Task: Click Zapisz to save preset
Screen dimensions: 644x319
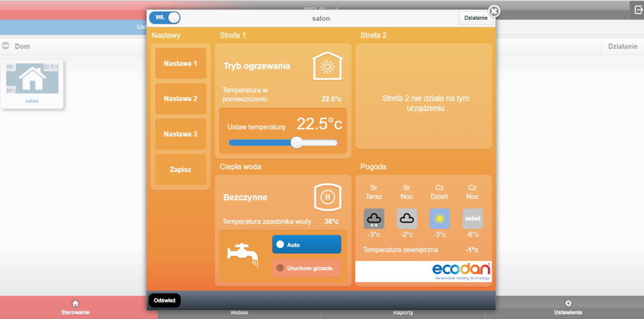Action: (x=180, y=169)
